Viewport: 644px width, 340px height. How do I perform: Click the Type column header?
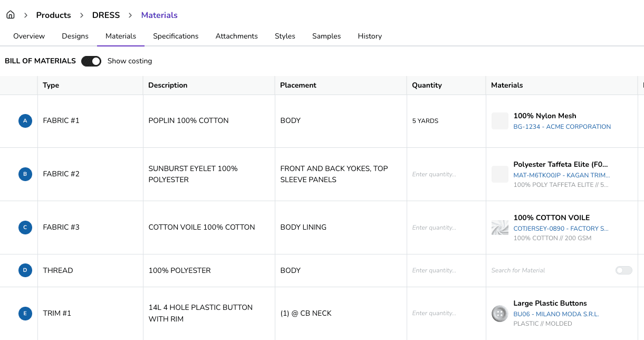51,85
